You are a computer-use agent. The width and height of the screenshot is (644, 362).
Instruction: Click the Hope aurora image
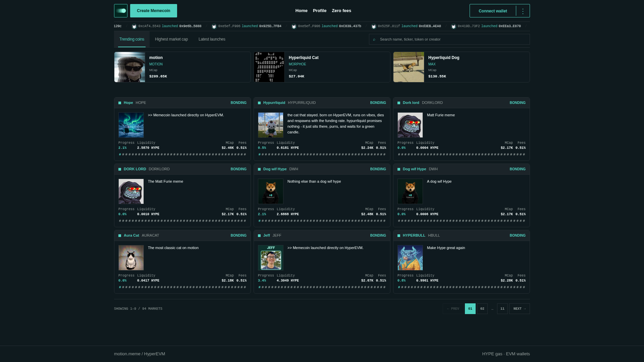pyautogui.click(x=131, y=125)
